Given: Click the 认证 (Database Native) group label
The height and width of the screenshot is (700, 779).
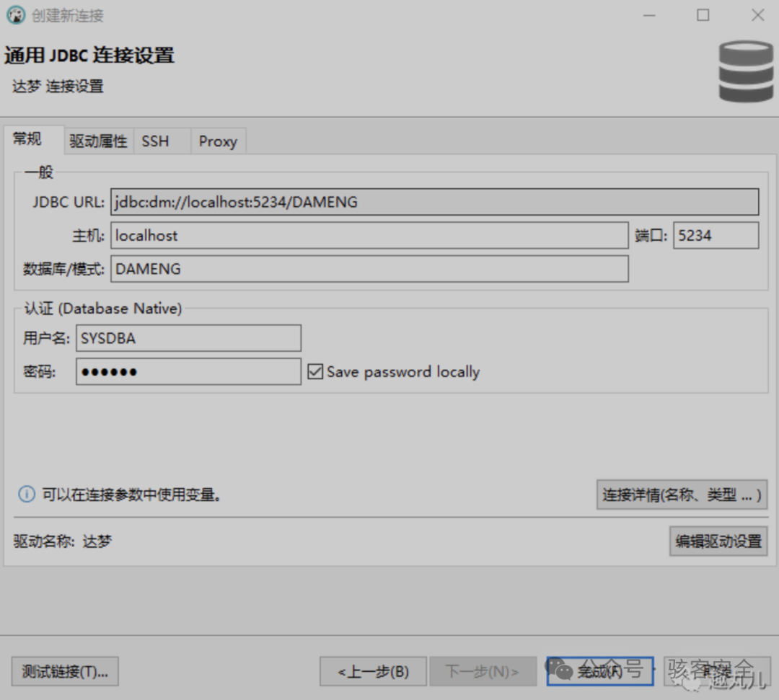Looking at the screenshot, I should coord(103,309).
